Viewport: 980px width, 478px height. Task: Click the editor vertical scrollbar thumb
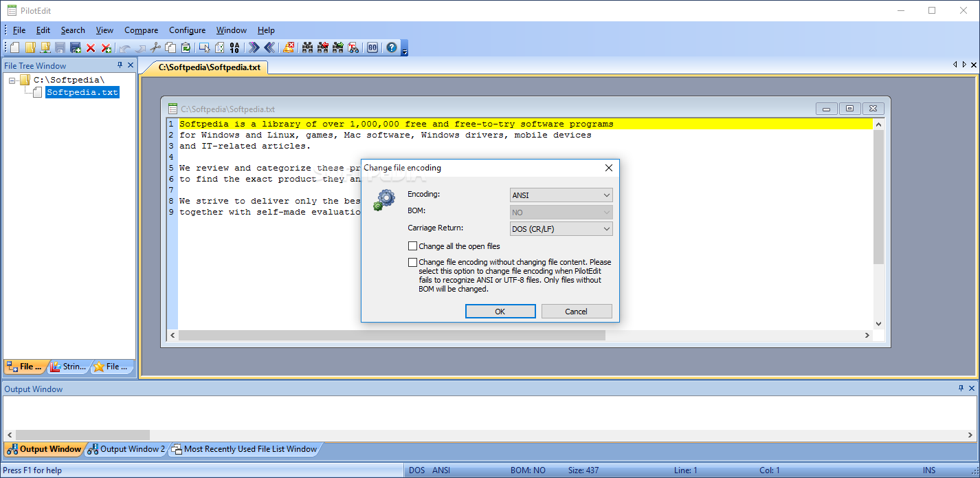(878, 197)
